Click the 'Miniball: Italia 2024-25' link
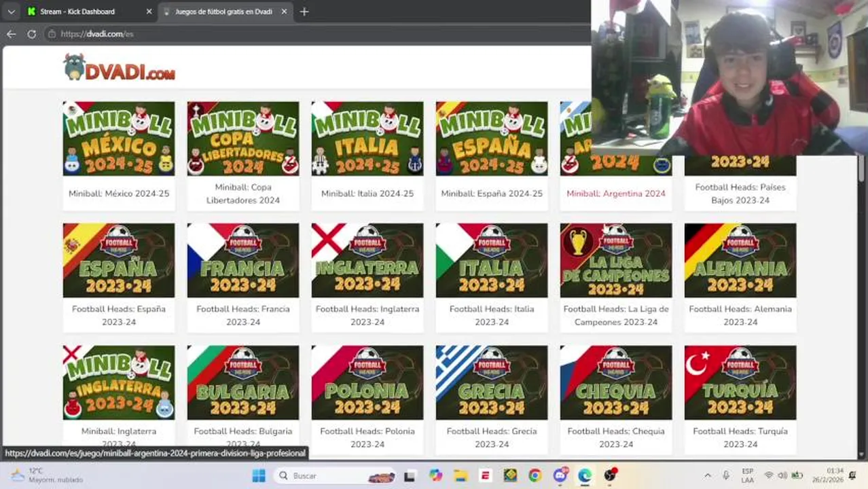868x489 pixels. (x=367, y=194)
